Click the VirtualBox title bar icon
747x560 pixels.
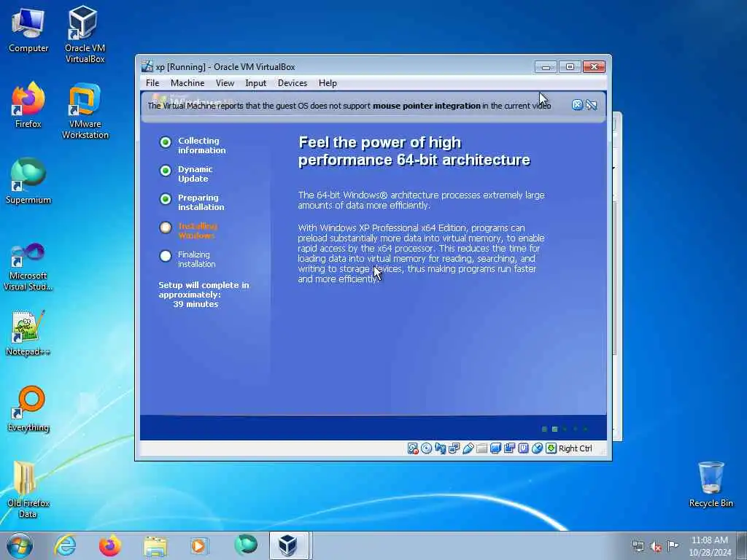[147, 66]
